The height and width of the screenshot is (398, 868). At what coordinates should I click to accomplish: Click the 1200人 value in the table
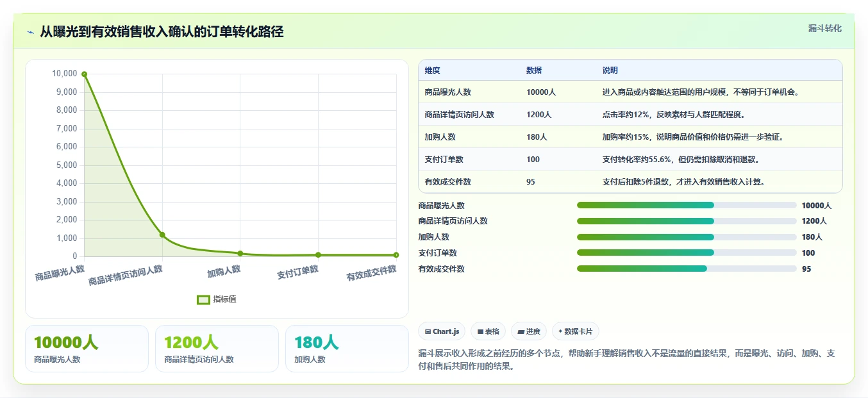pyautogui.click(x=539, y=115)
